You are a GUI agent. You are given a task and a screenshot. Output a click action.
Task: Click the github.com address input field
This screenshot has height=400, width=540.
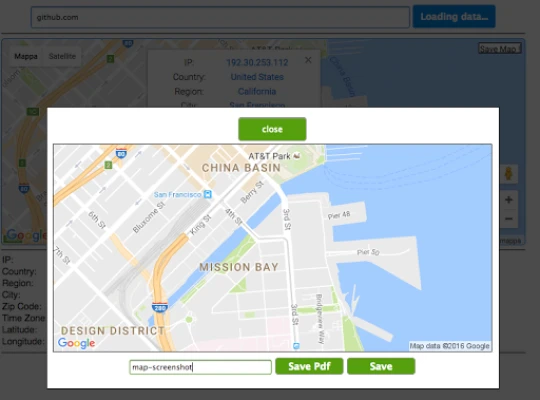220,17
